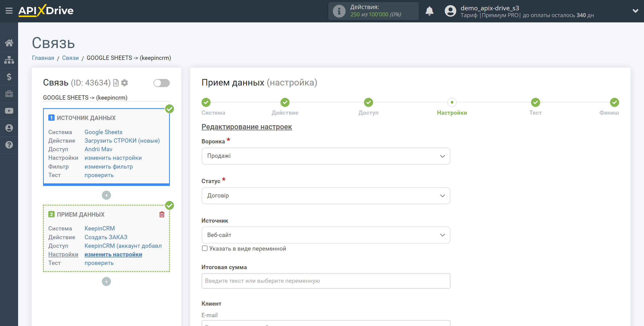This screenshot has width=644, height=326.
Task: Expand the account menu chevron
Action: [x=635, y=11]
